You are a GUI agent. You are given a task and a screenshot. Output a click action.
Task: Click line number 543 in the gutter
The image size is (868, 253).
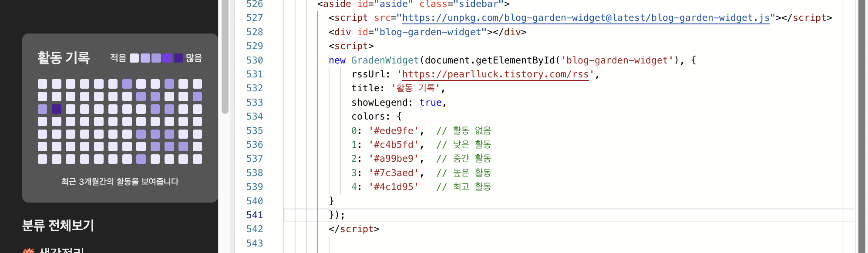coord(255,243)
